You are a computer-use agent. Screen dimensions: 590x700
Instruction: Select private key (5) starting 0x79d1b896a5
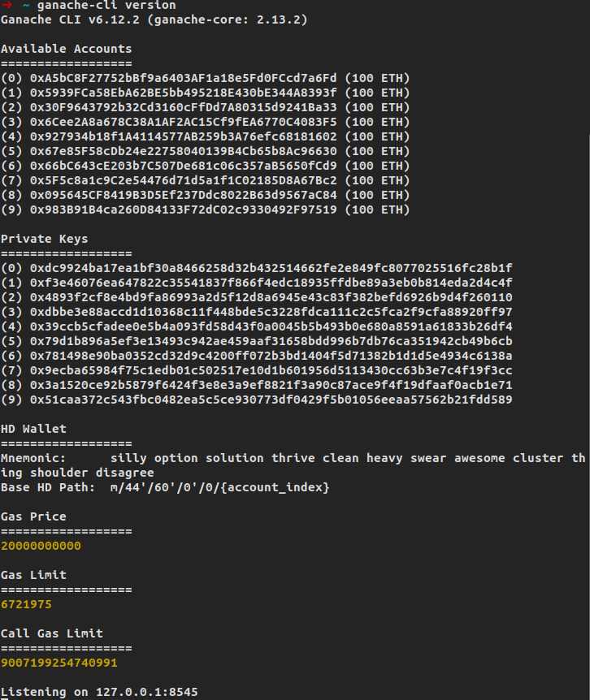[x=271, y=342]
